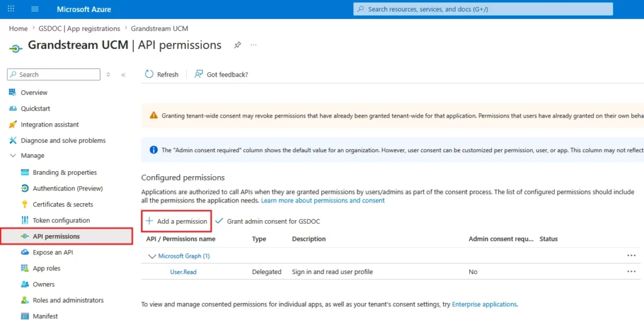The width and height of the screenshot is (644, 327).
Task: Open Learn more about permissions and consent
Action: (x=323, y=201)
